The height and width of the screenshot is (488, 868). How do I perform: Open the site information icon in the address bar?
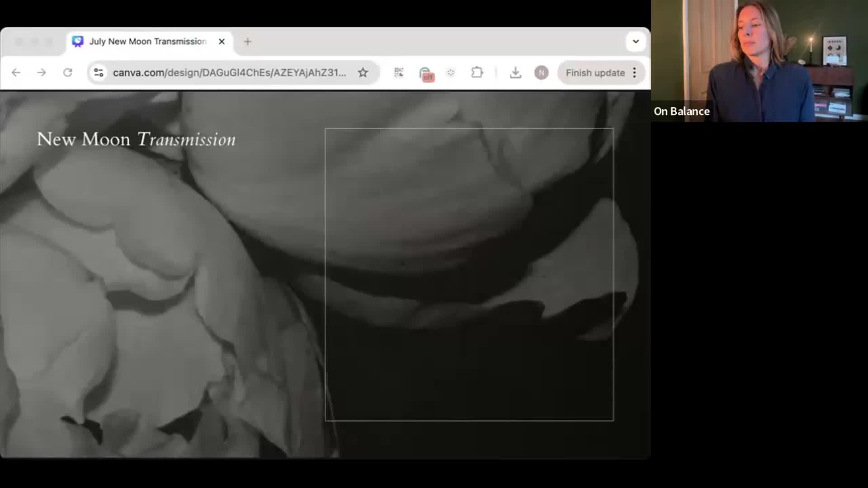click(99, 73)
